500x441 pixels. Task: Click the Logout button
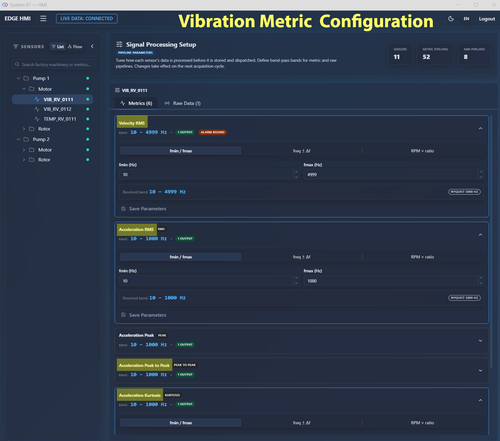487,19
